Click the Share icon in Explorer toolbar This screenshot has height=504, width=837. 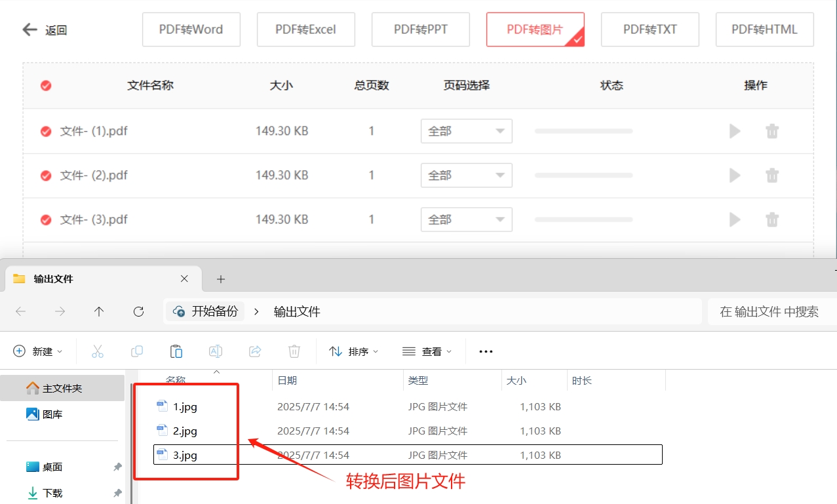(254, 351)
